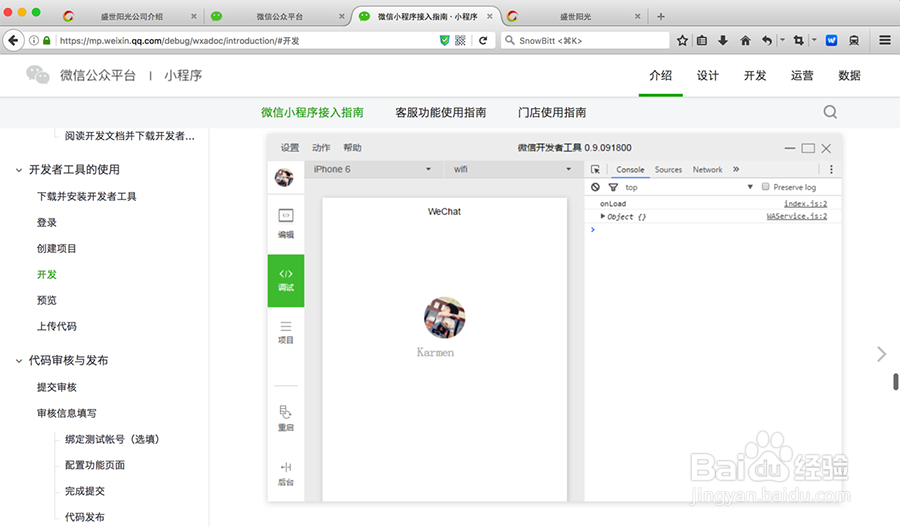The width and height of the screenshot is (900, 527).
Task: Show more devtools tabs with » chevron
Action: (x=736, y=169)
